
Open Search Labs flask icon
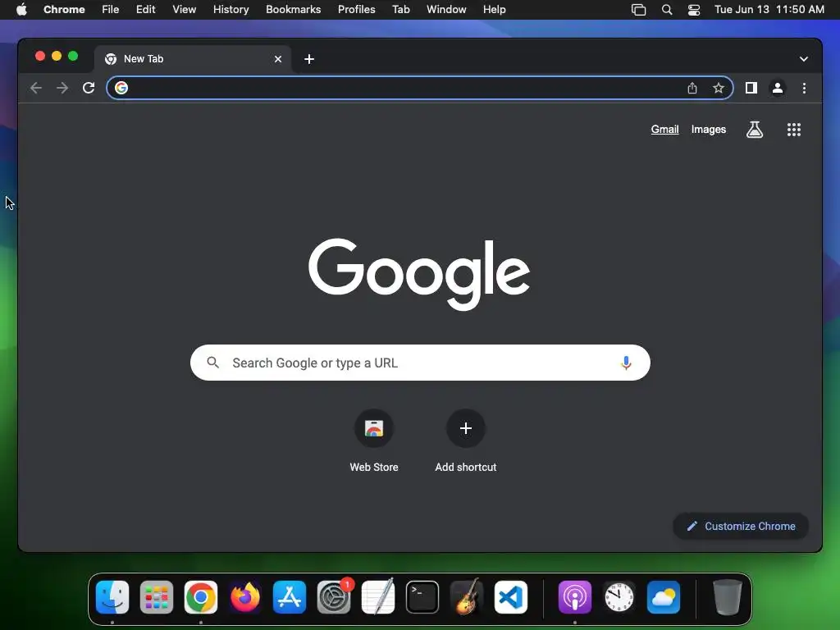point(755,129)
